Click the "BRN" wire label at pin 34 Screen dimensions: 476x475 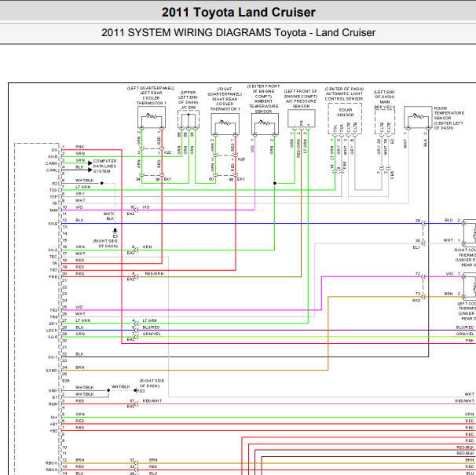click(80, 367)
